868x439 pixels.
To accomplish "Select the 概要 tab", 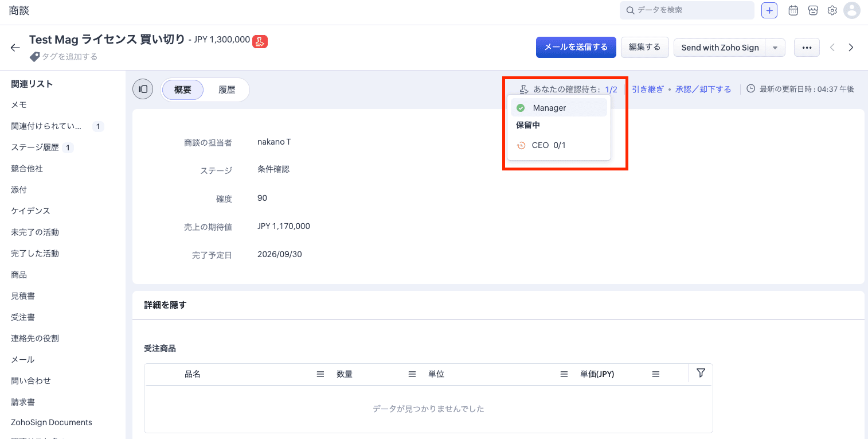I will coord(183,90).
